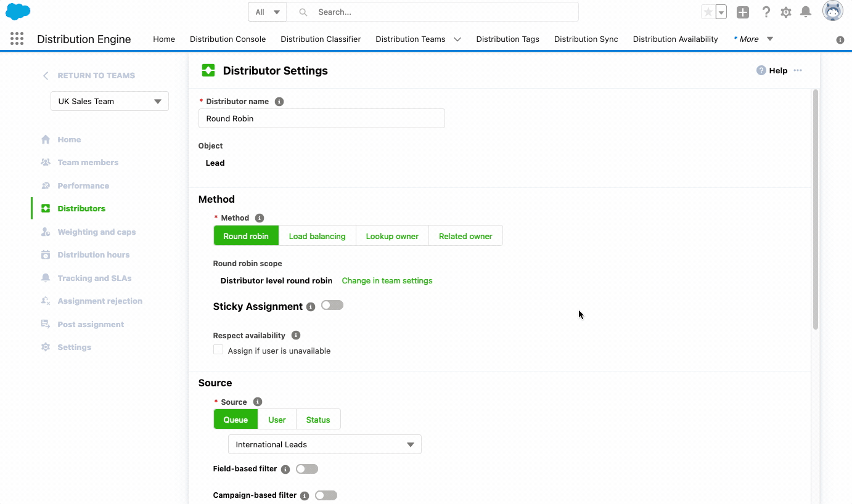852x504 pixels.
Task: Open the UK Sales Team dropdown
Action: click(110, 101)
